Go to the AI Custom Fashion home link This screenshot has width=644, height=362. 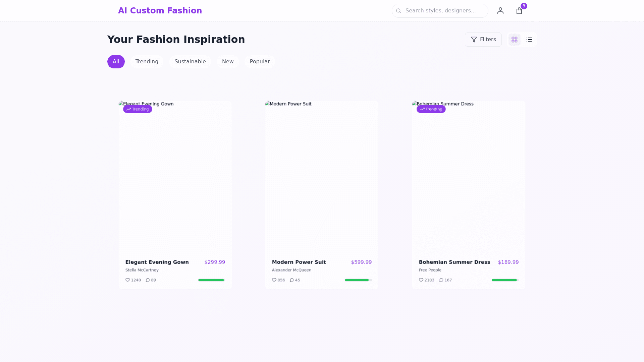[x=160, y=11]
